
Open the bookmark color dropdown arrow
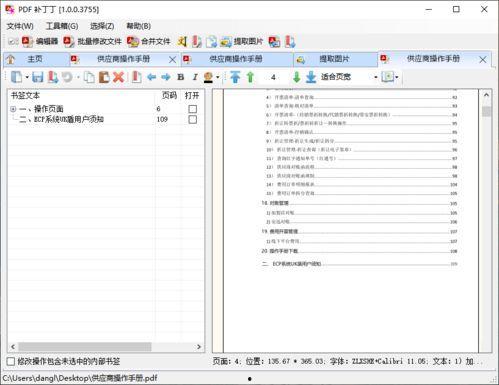[218, 77]
